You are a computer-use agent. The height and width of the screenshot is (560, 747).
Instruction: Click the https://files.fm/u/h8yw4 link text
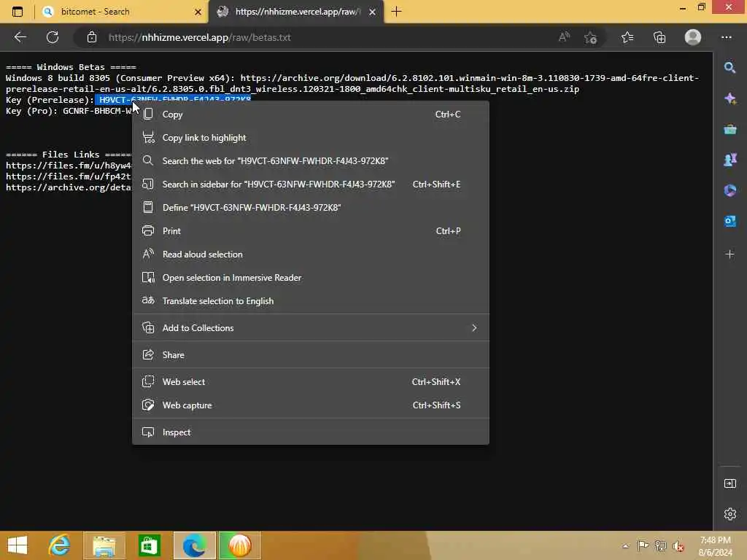[69, 166]
